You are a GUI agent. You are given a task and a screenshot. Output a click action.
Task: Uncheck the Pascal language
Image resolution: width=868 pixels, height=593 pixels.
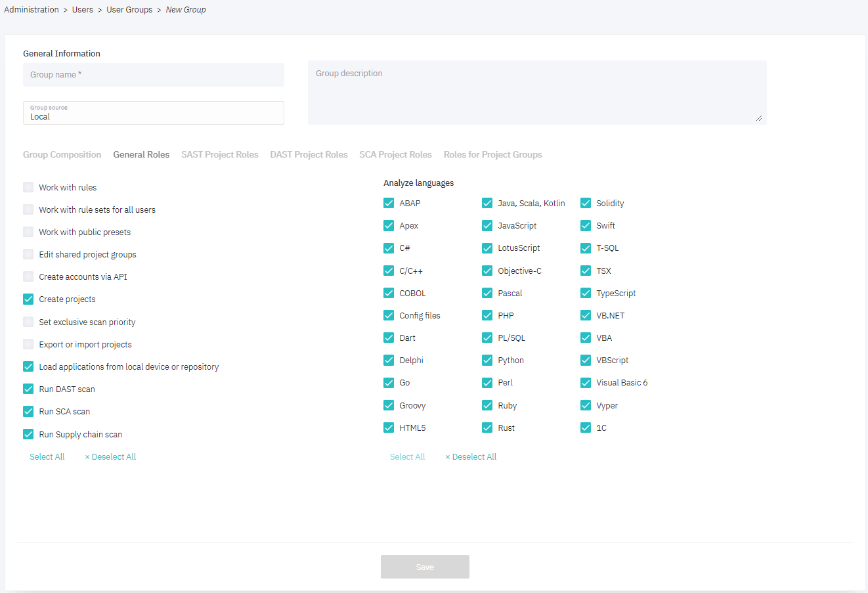tap(487, 293)
